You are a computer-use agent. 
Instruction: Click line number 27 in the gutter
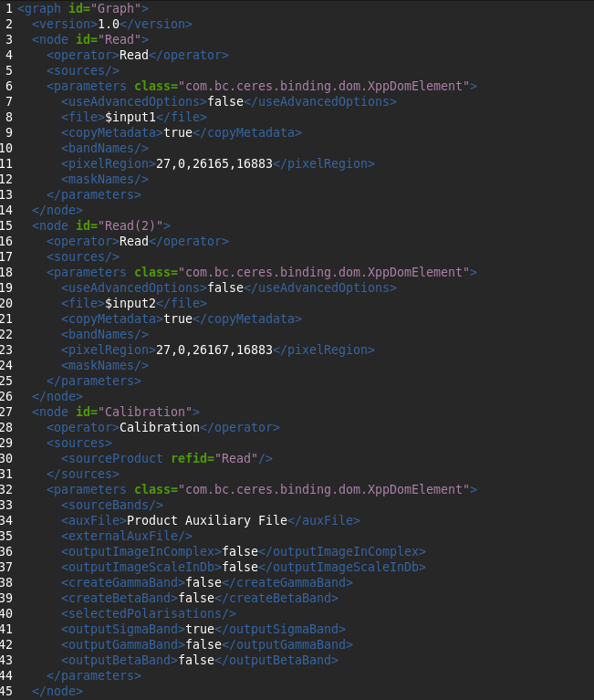click(8, 412)
